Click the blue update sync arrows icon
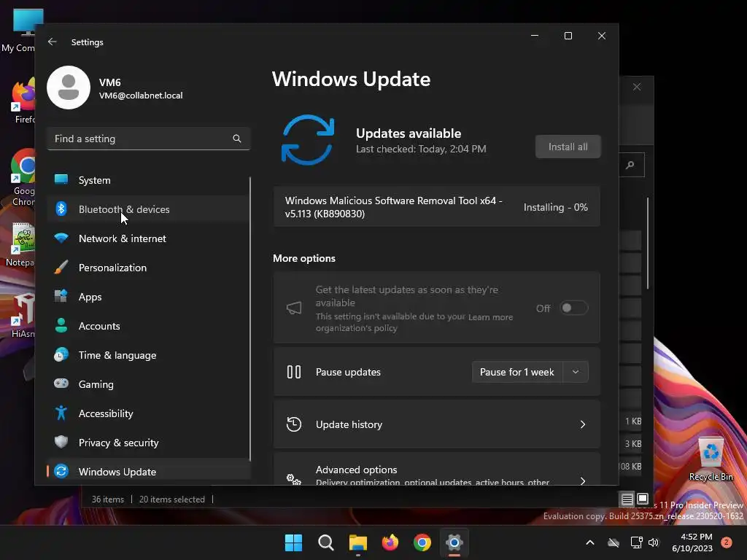Viewport: 747px width, 560px height. (x=308, y=140)
